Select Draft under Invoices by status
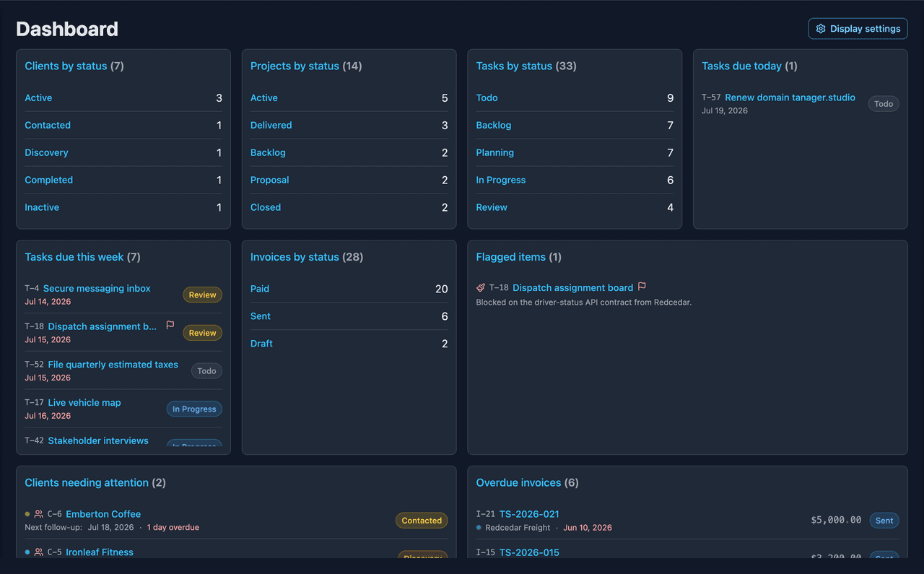This screenshot has height=574, width=924. tap(261, 344)
